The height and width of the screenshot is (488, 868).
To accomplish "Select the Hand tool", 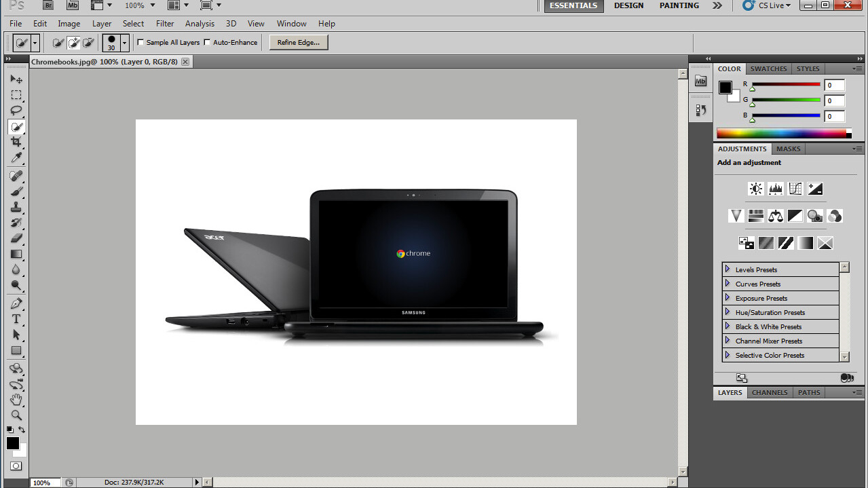I will coord(16,400).
